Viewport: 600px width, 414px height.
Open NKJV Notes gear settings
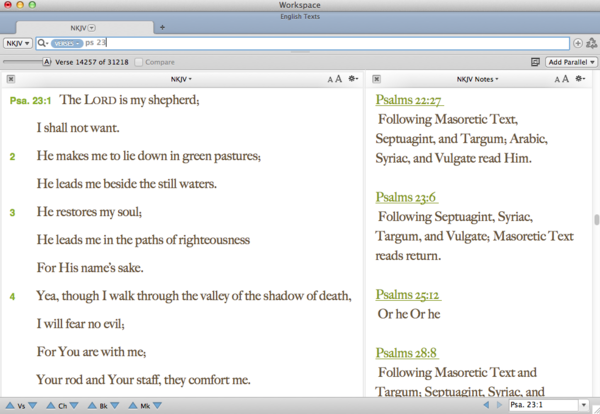click(580, 78)
